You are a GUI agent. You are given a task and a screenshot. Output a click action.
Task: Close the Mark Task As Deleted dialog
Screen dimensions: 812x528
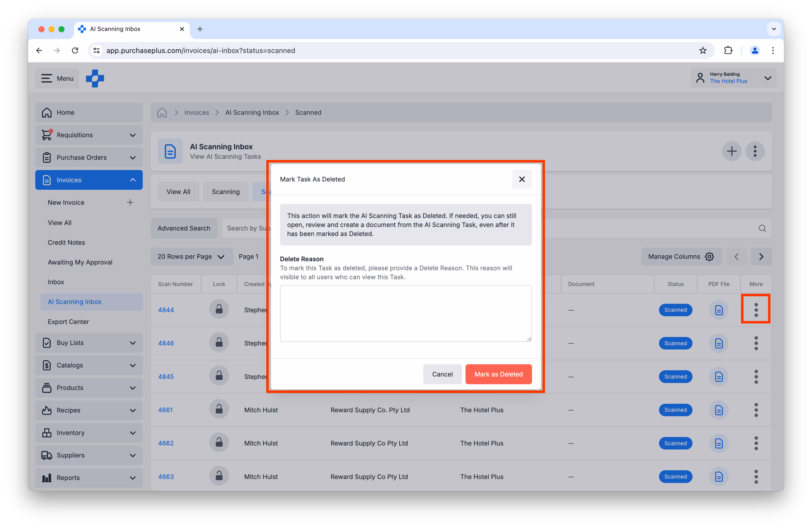tap(522, 179)
